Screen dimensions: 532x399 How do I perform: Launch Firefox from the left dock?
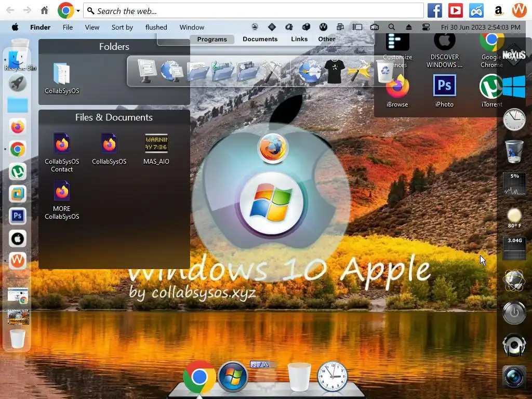coord(17,127)
